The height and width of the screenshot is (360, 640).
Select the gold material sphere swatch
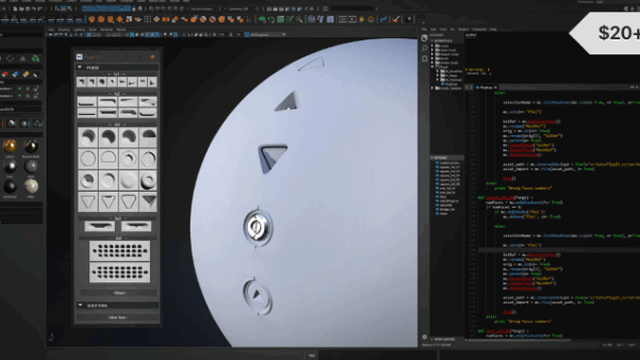9,146
